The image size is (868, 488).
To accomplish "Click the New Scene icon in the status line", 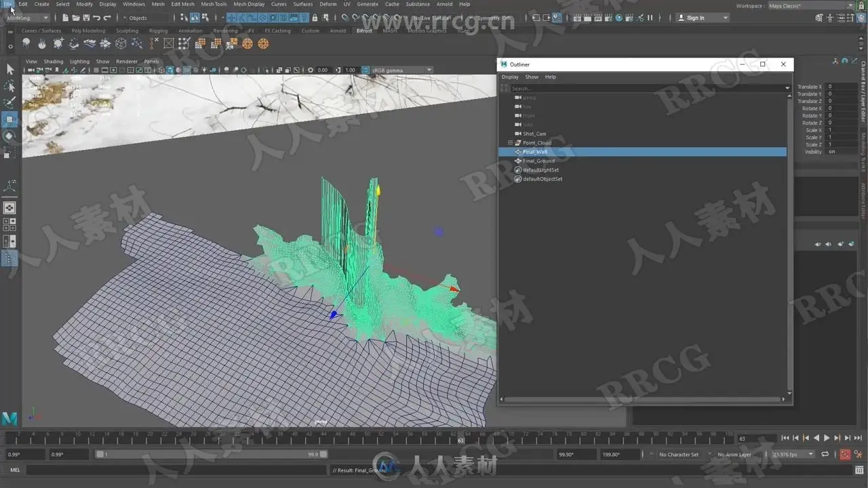I will coord(65,18).
